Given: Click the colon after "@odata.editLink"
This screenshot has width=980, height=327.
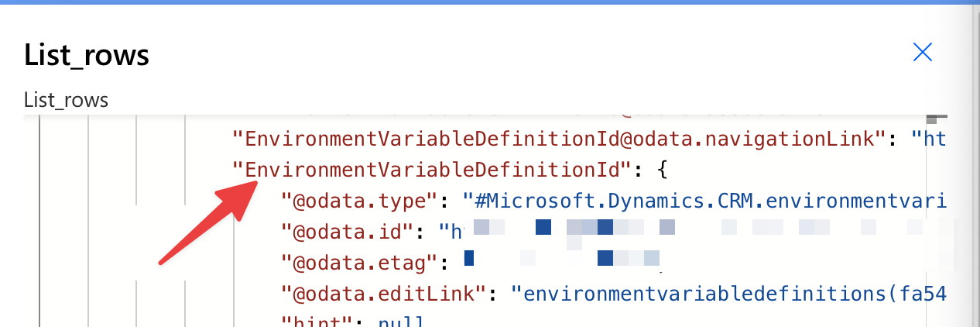Looking at the screenshot, I should [493, 294].
